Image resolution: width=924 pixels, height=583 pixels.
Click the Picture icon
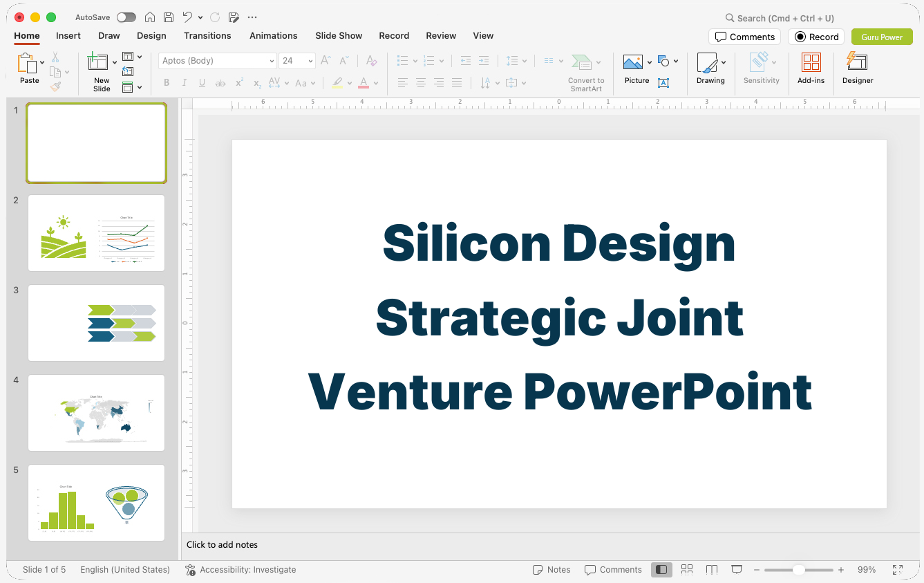[633, 63]
